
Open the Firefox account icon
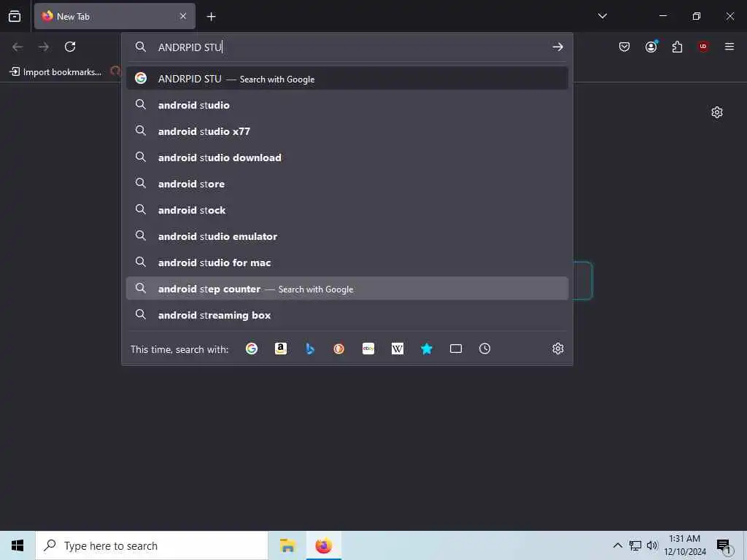point(651,47)
